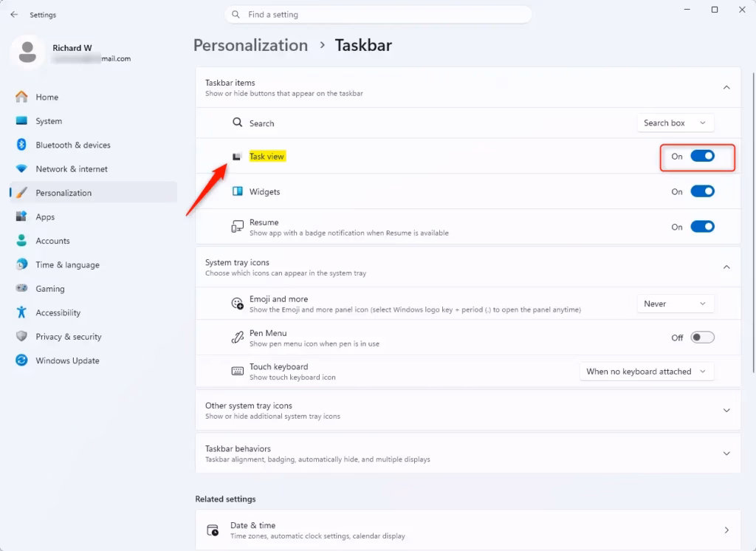Click the user profile avatar picture
The width and height of the screenshot is (756, 551).
point(27,52)
